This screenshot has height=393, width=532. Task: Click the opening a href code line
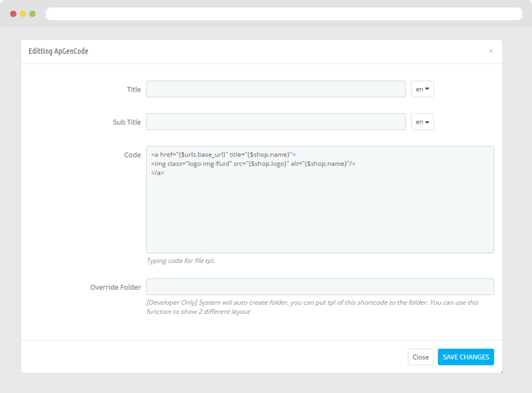[223, 155]
